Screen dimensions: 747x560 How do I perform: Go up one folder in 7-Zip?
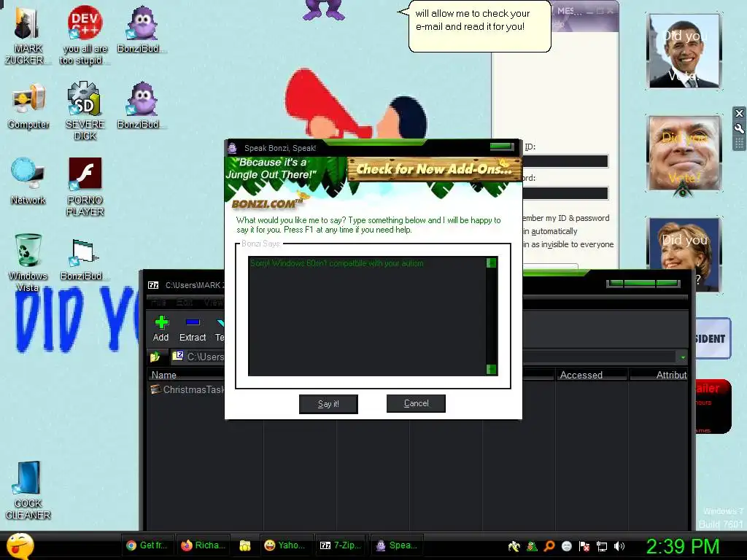155,357
